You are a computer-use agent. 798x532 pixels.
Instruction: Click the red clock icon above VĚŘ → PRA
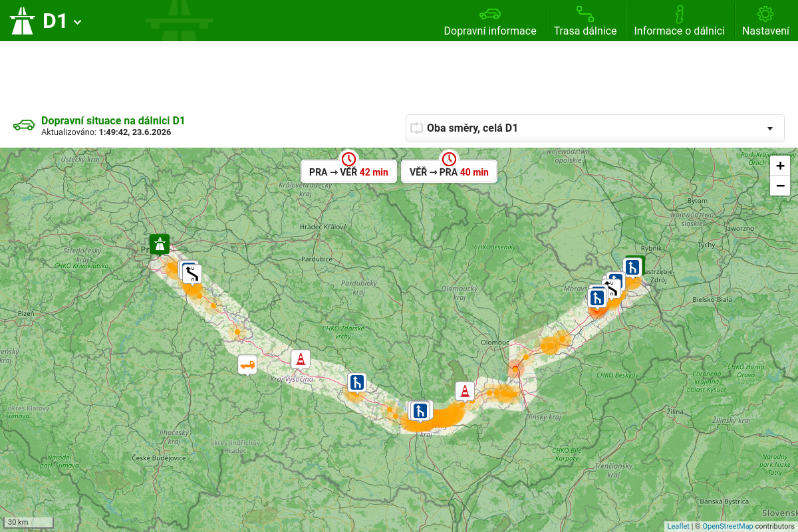pyautogui.click(x=449, y=159)
